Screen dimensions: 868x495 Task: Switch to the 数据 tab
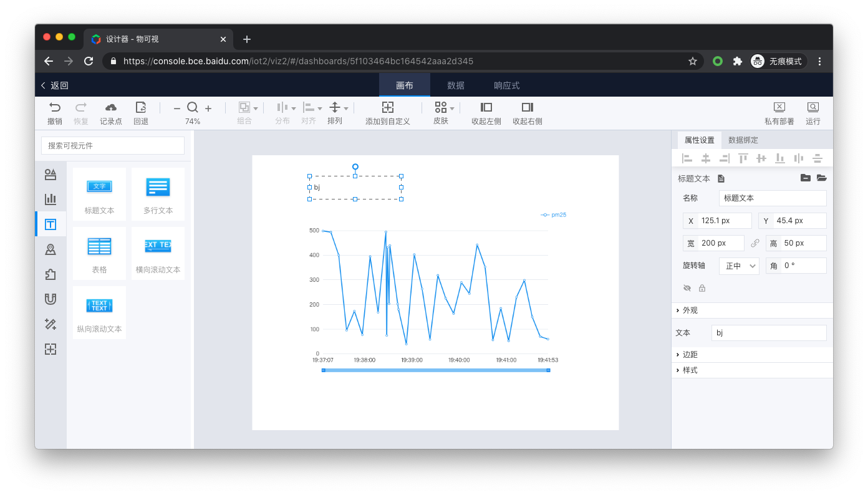click(x=456, y=85)
